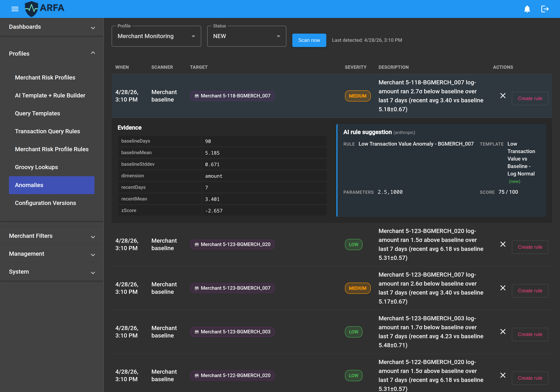This screenshot has height=392, width=560.
Task: Click LOW severity badge for 5-123-BGMERCH_020
Action: point(354,244)
